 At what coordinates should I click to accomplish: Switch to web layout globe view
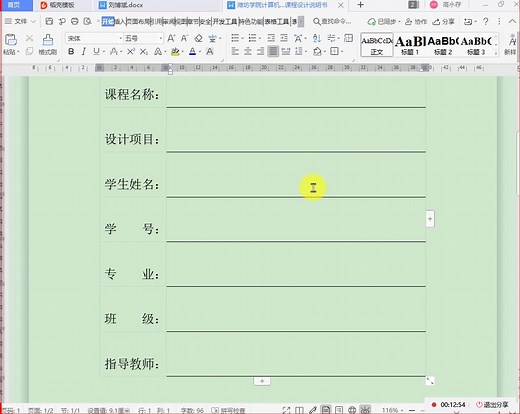pyautogui.click(x=352, y=410)
